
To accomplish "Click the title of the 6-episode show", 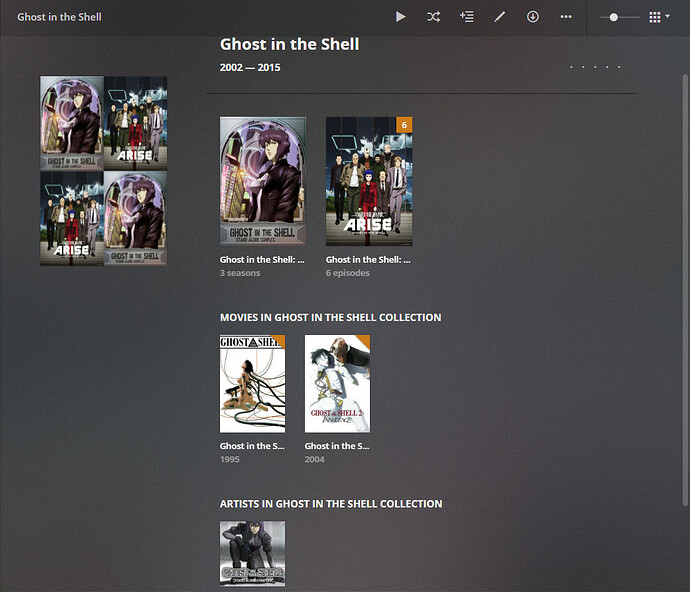I will [368, 260].
